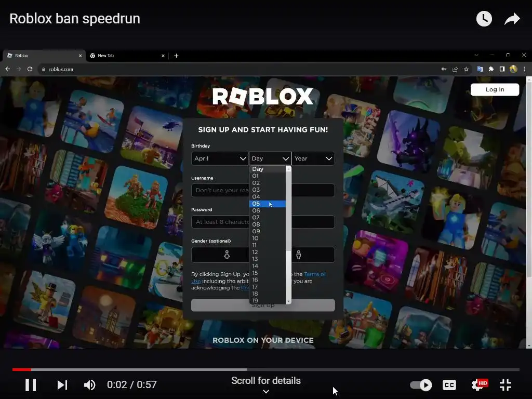
Task: Click the Log In button
Action: click(x=495, y=89)
